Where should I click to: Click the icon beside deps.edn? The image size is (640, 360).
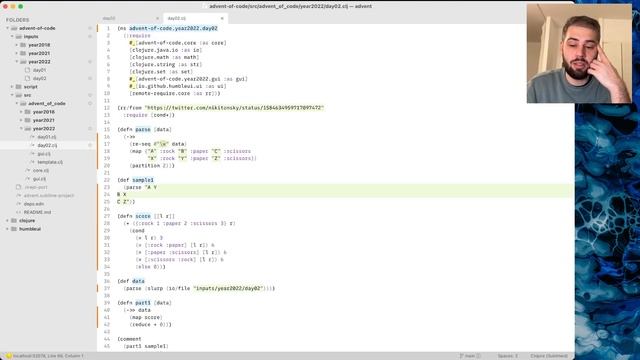(x=19, y=204)
